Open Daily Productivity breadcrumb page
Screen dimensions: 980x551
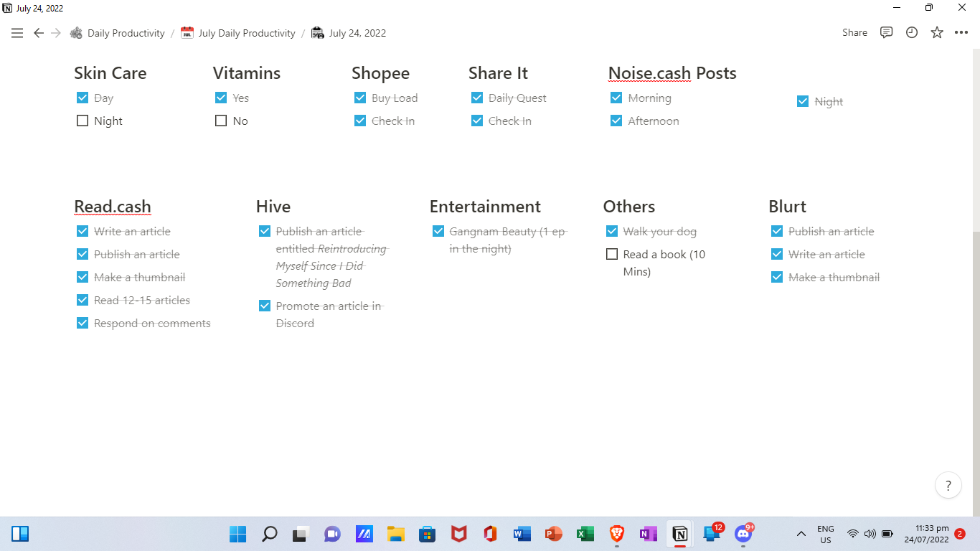click(x=117, y=33)
